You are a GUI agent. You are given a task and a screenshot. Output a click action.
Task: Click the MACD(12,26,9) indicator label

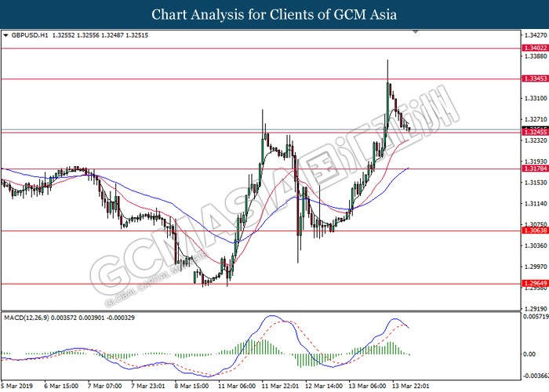(x=27, y=318)
